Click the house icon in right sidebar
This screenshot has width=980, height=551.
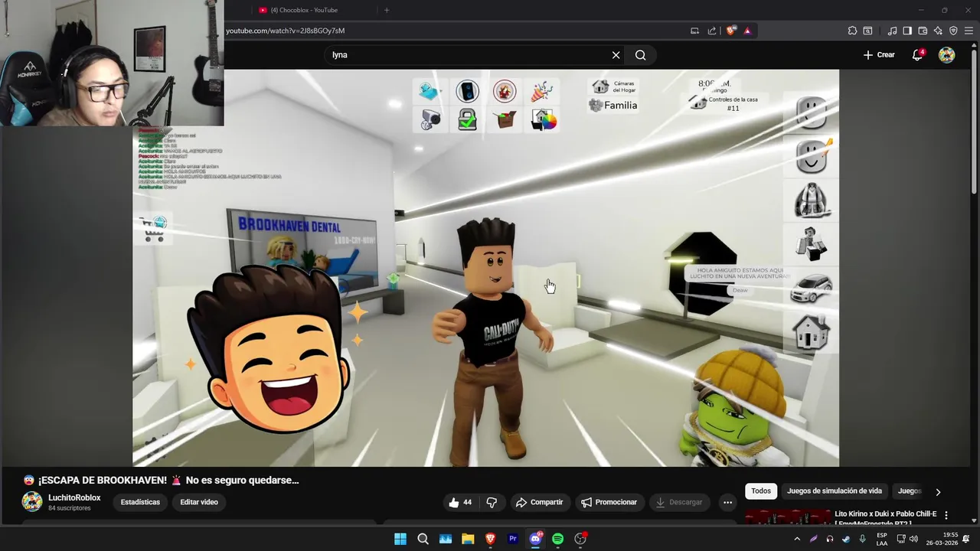pos(811,333)
